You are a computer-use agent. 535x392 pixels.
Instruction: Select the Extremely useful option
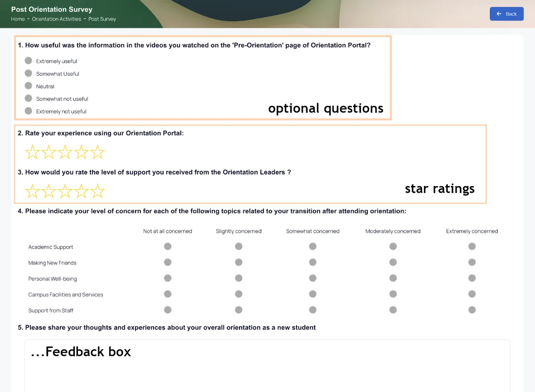(29, 61)
